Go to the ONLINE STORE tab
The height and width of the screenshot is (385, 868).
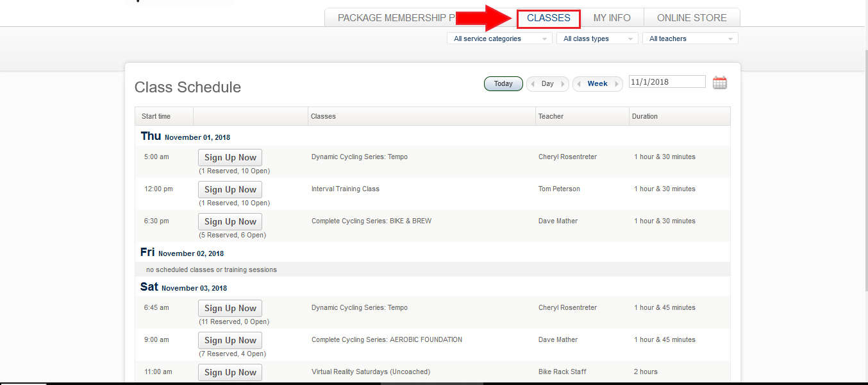692,18
